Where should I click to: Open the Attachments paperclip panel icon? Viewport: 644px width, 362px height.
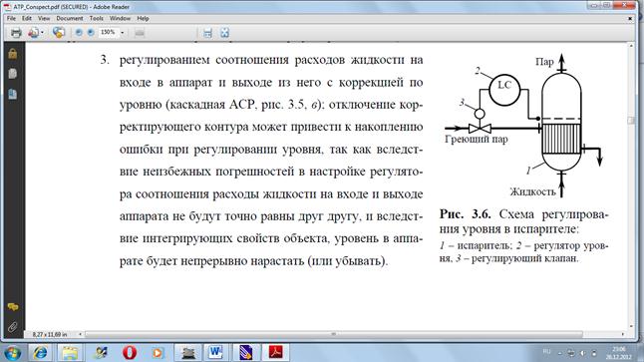pyautogui.click(x=13, y=327)
